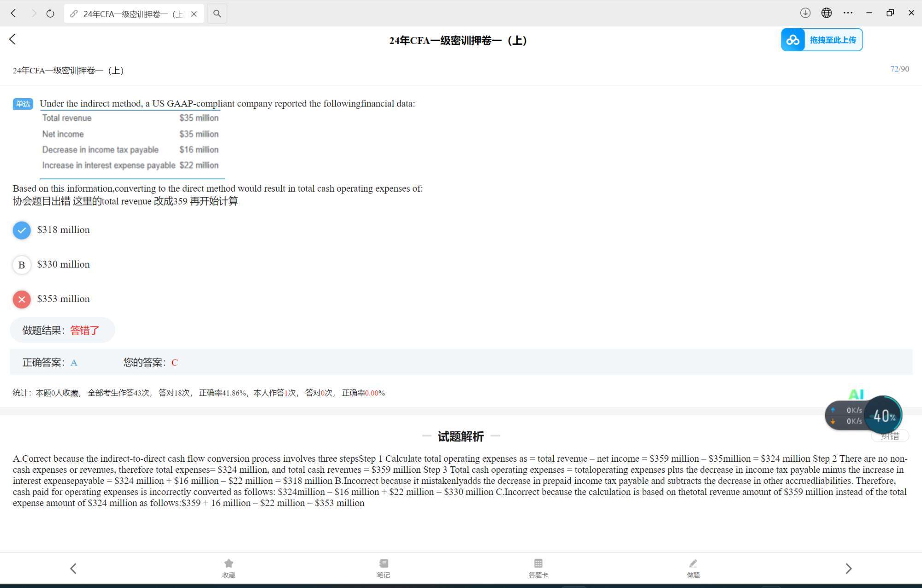Close the 24年CFA一级密训押卷一 tab
Image resolution: width=922 pixels, height=588 pixels.
[194, 14]
